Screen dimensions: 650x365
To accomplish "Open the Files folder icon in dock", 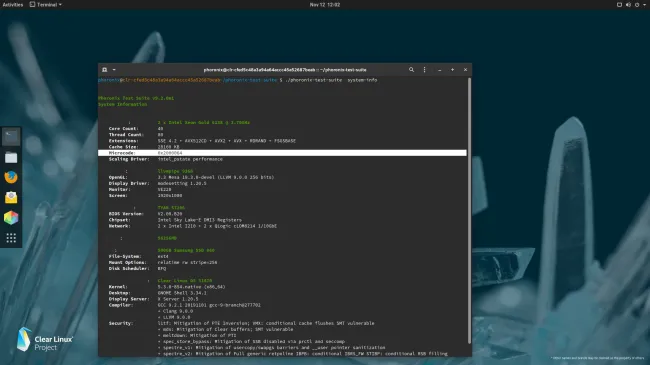I will click(11, 157).
